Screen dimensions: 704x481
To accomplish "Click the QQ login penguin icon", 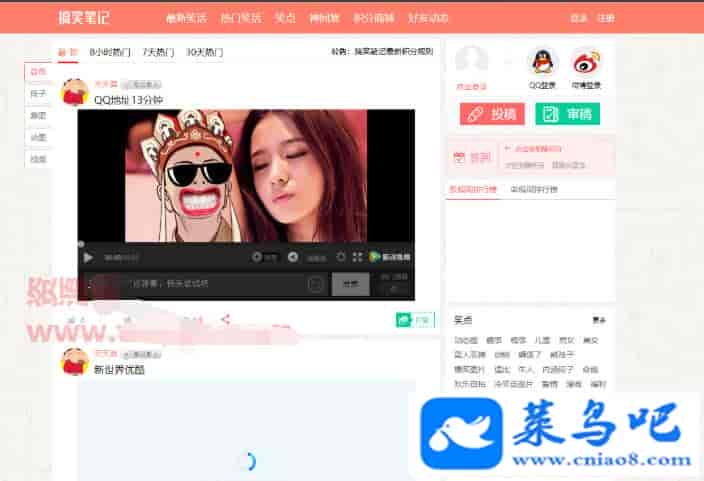I will [x=542, y=62].
